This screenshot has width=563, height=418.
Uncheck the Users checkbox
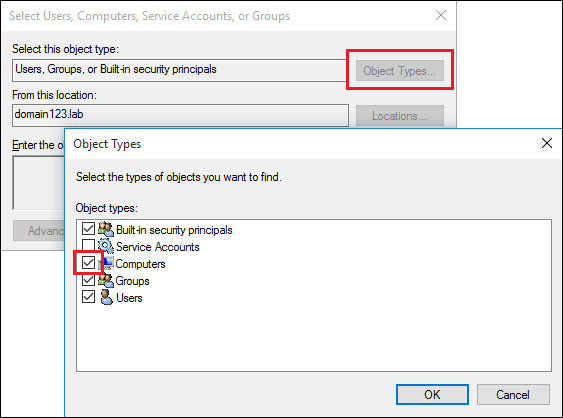click(88, 297)
